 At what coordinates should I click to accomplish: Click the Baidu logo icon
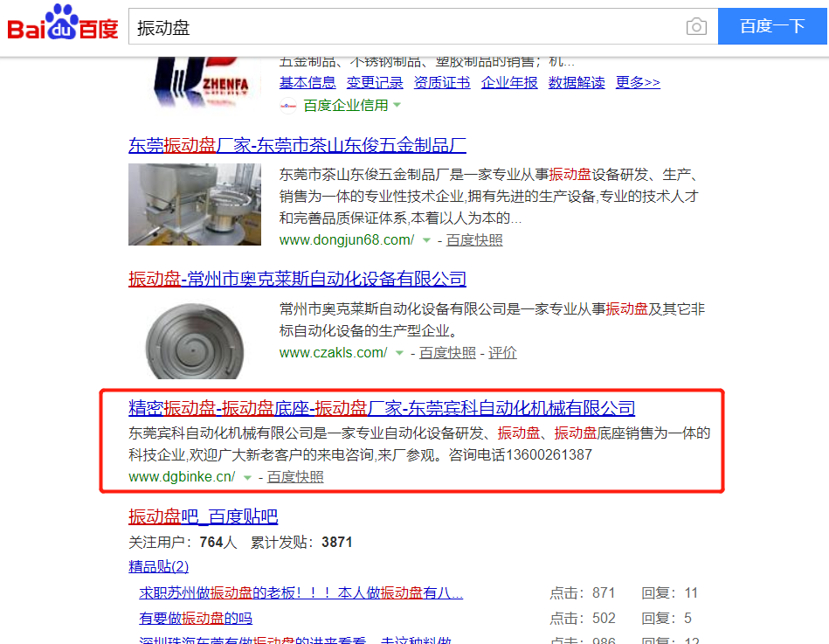[x=63, y=23]
